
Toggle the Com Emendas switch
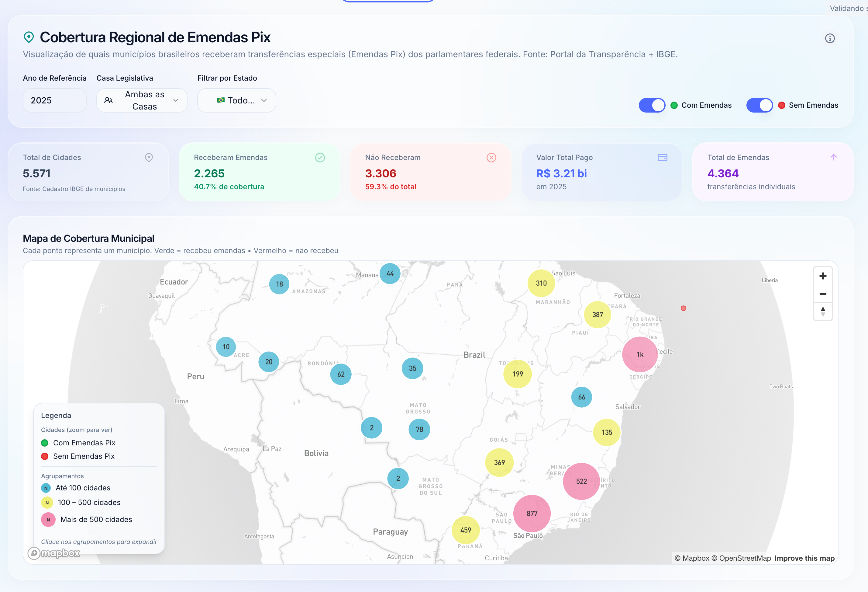[x=652, y=105]
